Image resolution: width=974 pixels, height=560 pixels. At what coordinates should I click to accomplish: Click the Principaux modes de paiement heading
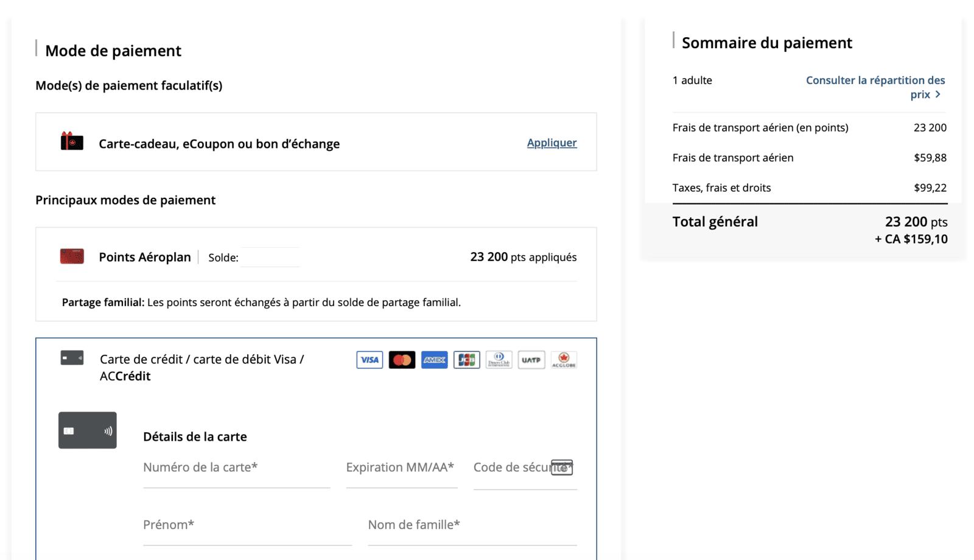pos(125,200)
